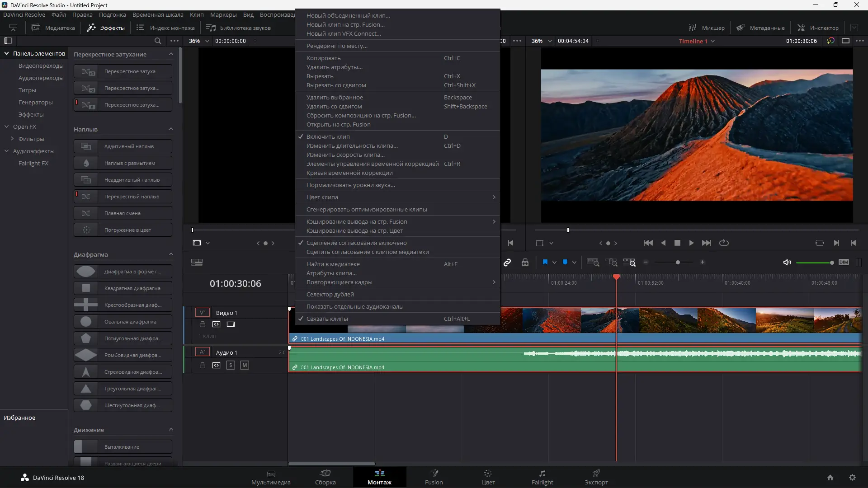Click the Индекс монтажа button
The image size is (868, 488).
tap(165, 28)
